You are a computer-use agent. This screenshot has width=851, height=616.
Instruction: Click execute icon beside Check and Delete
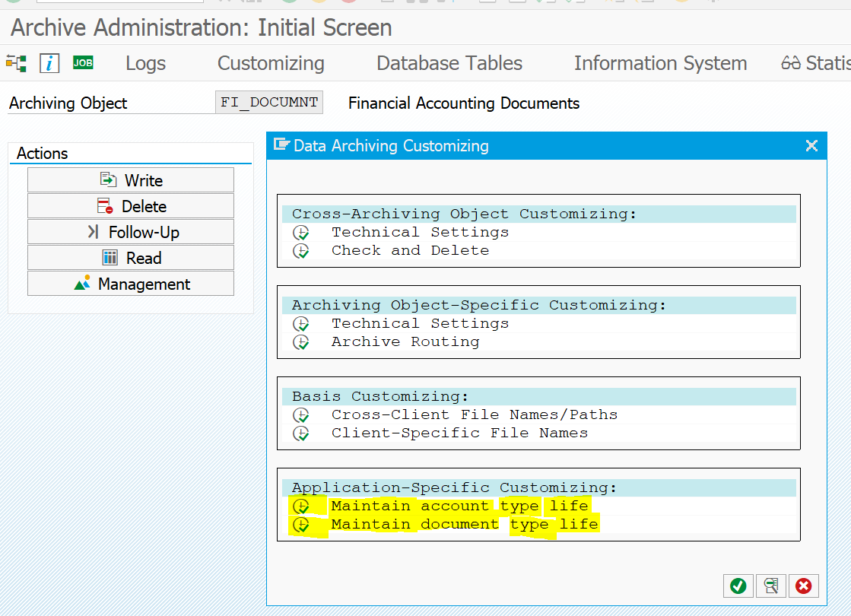(x=302, y=251)
